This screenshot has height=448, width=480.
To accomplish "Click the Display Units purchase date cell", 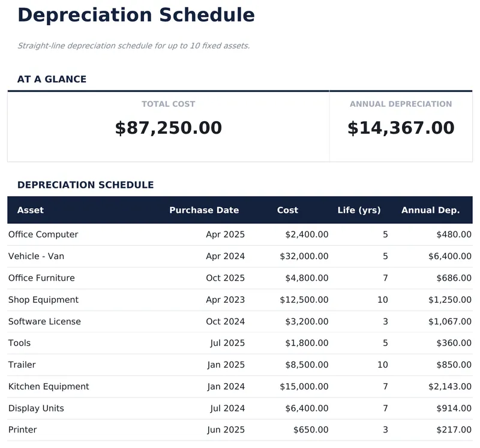I will [226, 408].
